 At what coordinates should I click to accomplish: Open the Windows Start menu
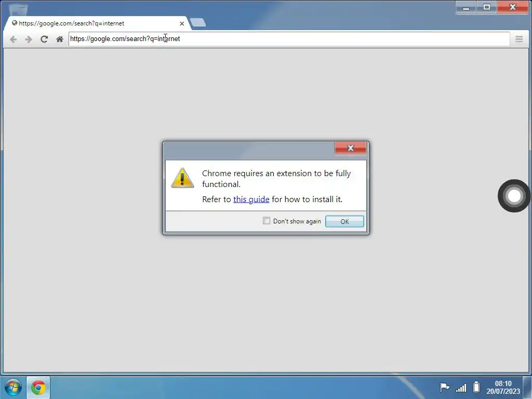[13, 387]
